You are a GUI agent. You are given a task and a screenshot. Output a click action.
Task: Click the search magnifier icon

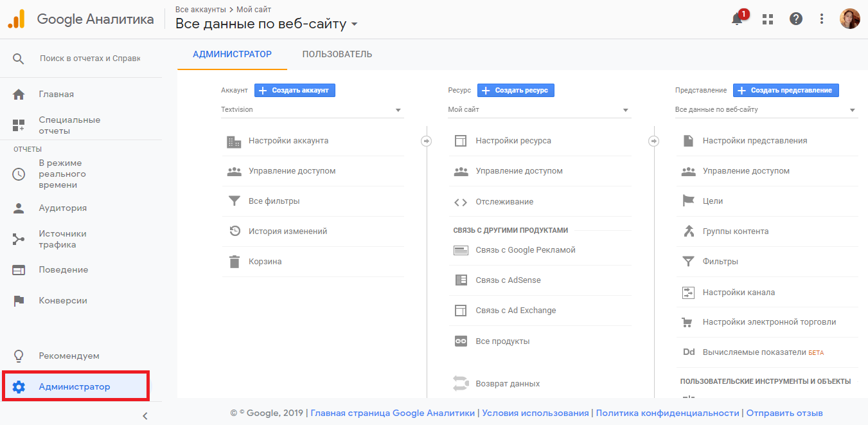coord(19,59)
